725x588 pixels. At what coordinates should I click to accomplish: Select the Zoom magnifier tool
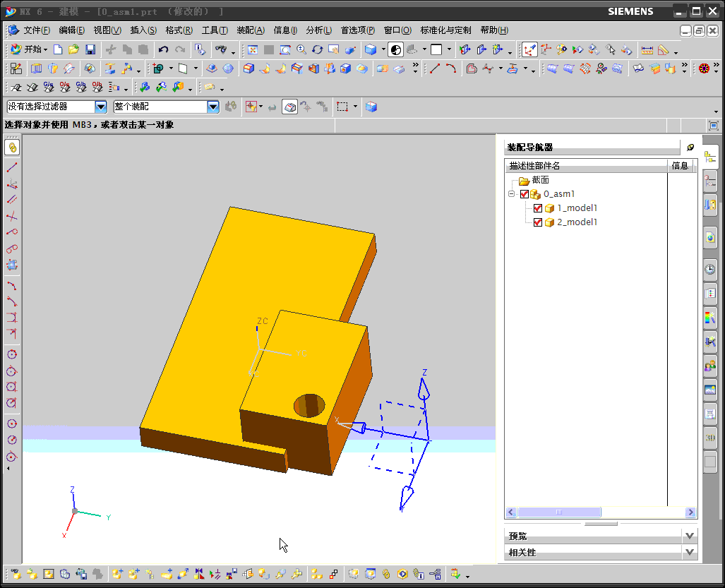pyautogui.click(x=301, y=49)
